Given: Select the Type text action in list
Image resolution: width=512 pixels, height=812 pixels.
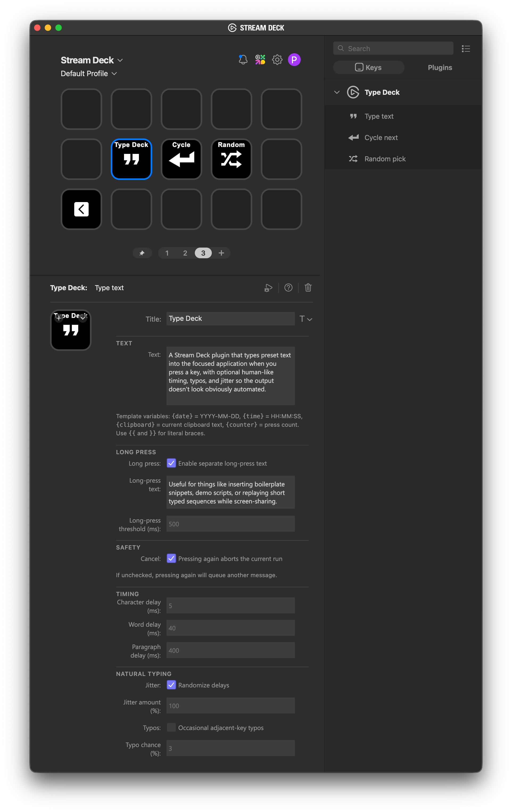Looking at the screenshot, I should pyautogui.click(x=403, y=116).
